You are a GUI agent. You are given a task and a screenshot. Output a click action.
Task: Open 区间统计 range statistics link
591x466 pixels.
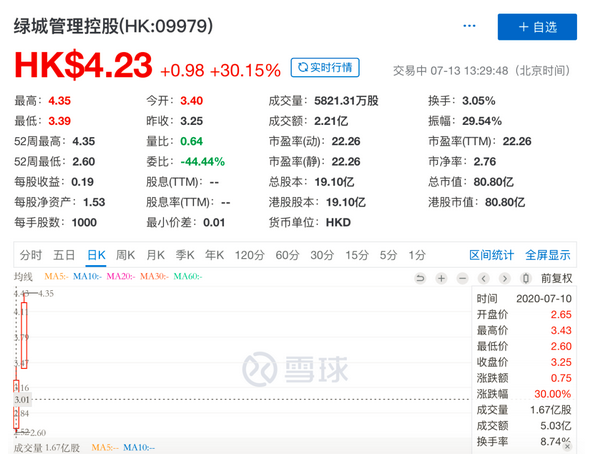click(x=491, y=255)
